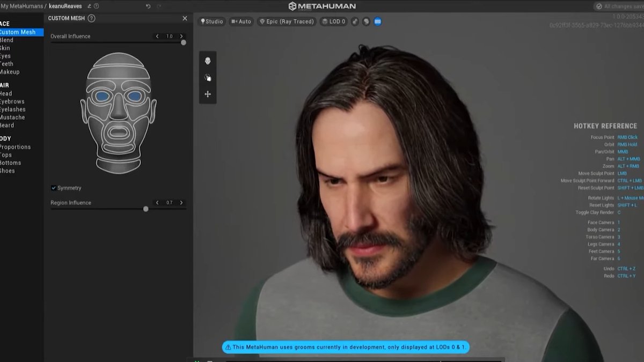The width and height of the screenshot is (644, 362).
Task: Click the blue hotkey reference icon
Action: tap(378, 21)
